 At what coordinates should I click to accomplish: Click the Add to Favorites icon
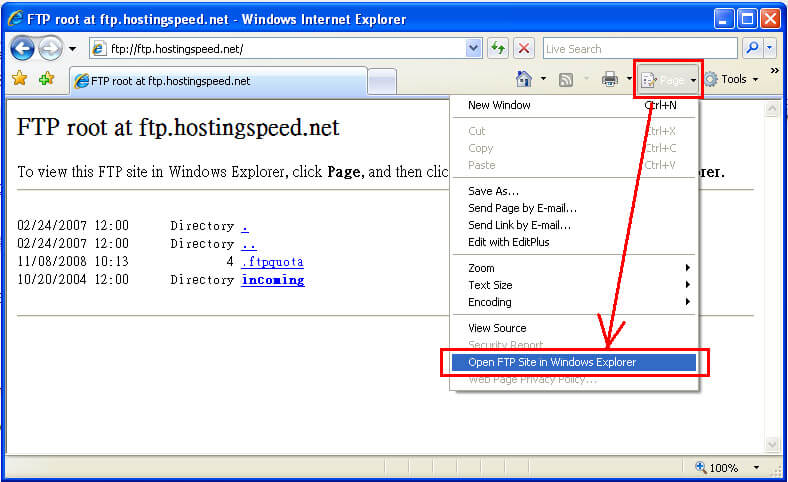[46, 79]
